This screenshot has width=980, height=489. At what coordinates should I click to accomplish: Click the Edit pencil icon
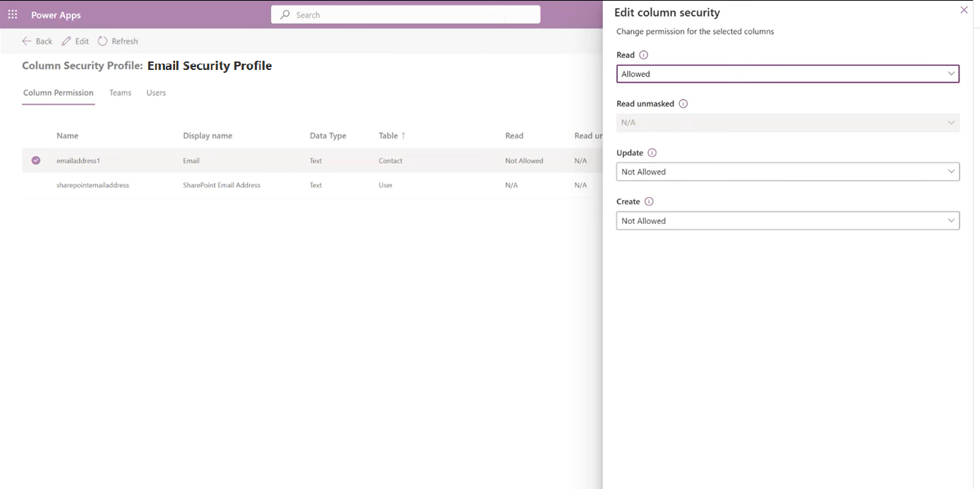75,41
